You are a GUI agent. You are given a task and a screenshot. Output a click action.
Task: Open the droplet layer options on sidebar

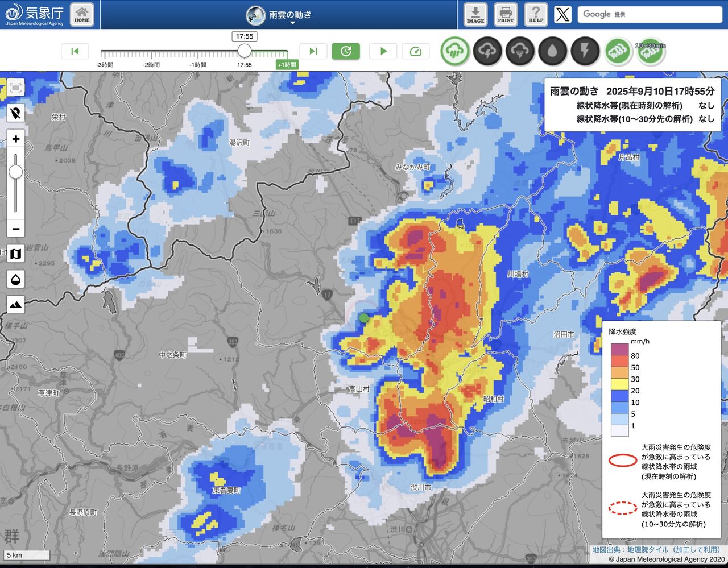point(16,279)
